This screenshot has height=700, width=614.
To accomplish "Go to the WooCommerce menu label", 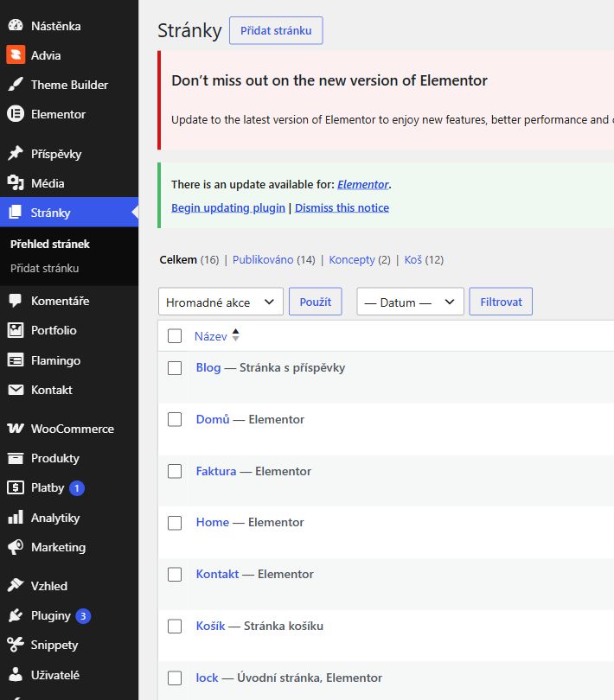I will tap(73, 429).
